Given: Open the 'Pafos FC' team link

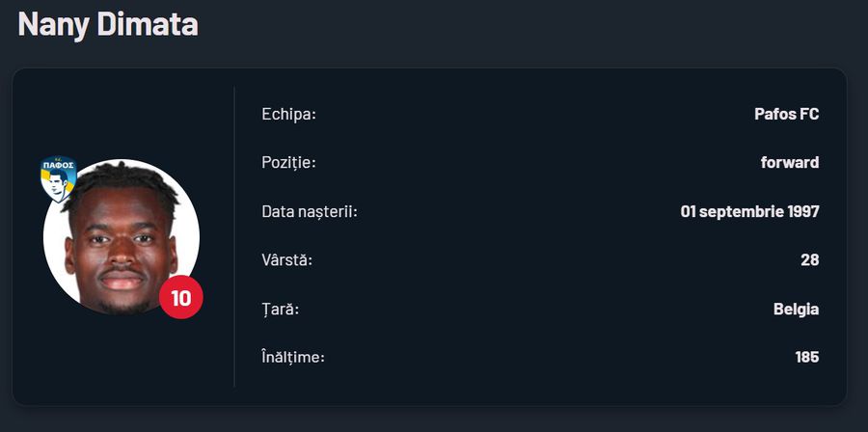Looking at the screenshot, I should (786, 115).
